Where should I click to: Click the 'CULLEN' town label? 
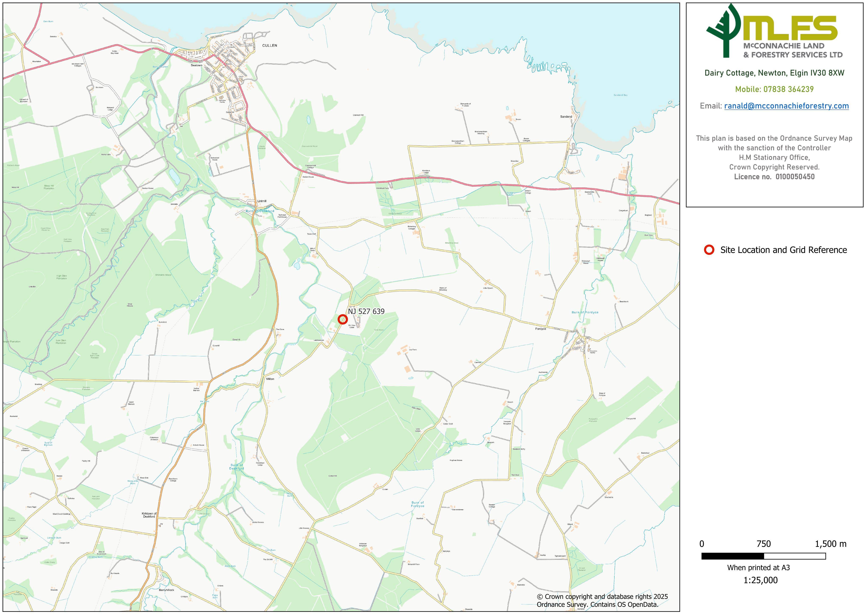[270, 45]
